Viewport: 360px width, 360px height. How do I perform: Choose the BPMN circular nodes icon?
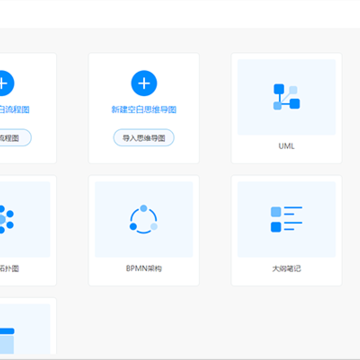pyautogui.click(x=144, y=219)
